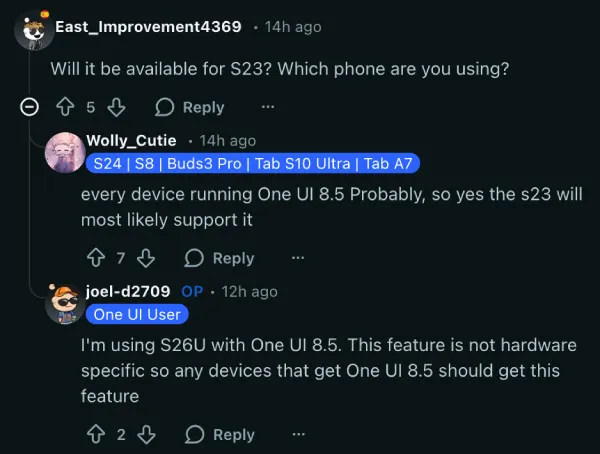
Task: Collapse the East_Improvement4369 comment thread
Action: (x=31, y=107)
